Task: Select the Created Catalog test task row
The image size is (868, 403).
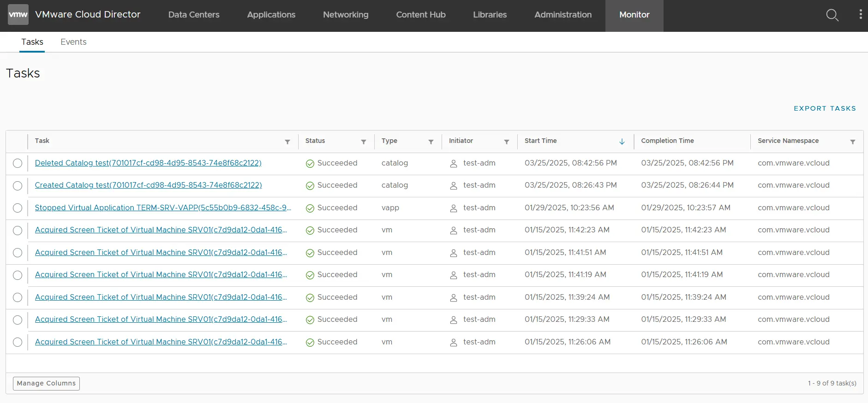Action: [x=18, y=186]
